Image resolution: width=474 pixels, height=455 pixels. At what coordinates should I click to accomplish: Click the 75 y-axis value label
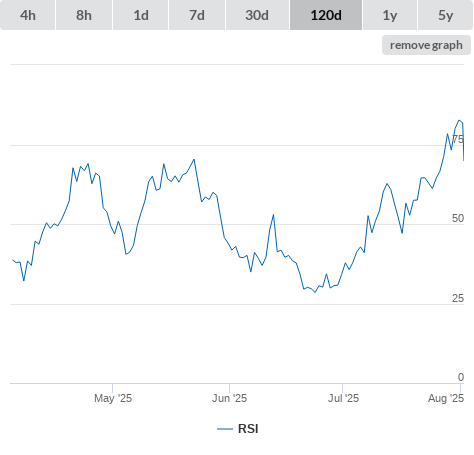tap(458, 139)
